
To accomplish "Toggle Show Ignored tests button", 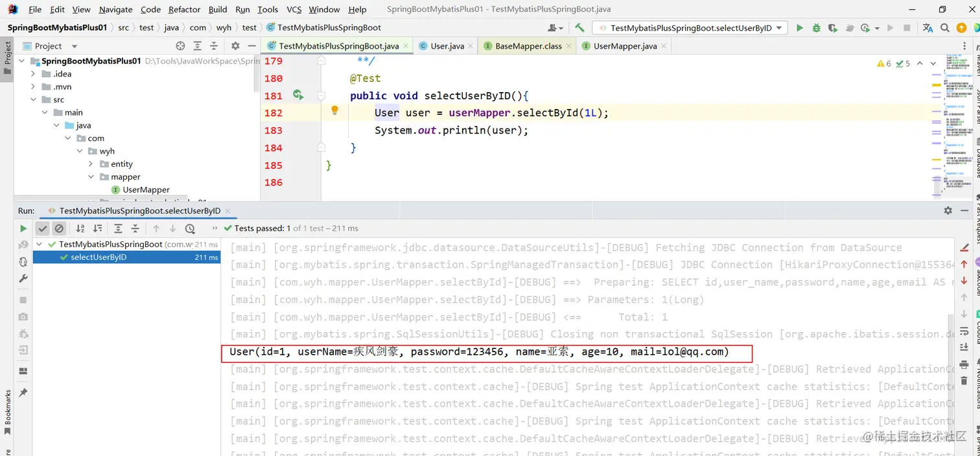I will [x=59, y=228].
